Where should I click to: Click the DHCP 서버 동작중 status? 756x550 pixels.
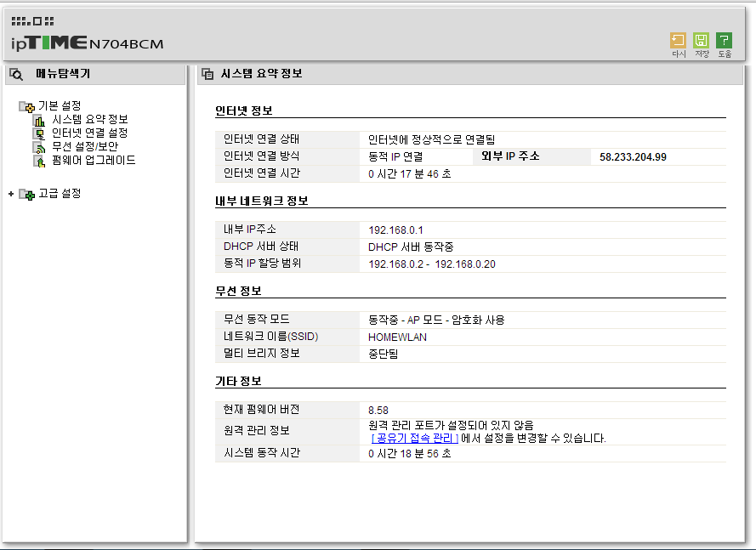pyautogui.click(x=411, y=247)
